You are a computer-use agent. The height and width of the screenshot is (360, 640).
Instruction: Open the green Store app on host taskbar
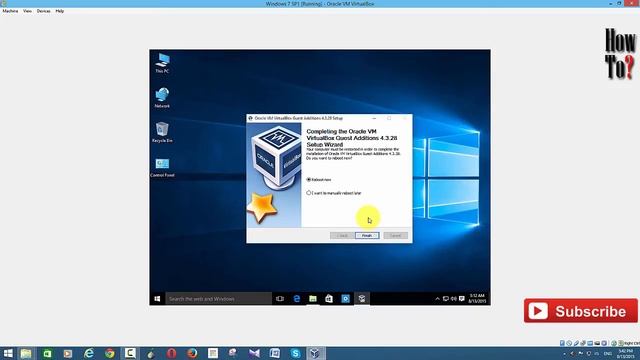coord(47,353)
